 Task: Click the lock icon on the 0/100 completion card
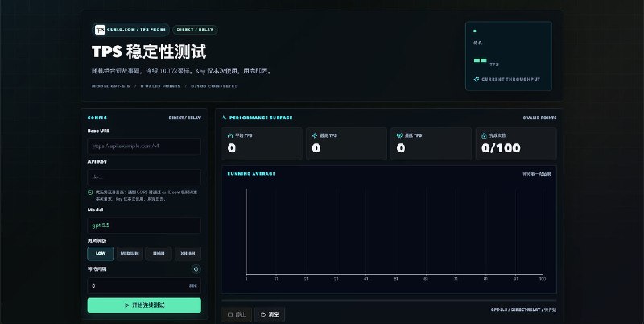click(485, 135)
